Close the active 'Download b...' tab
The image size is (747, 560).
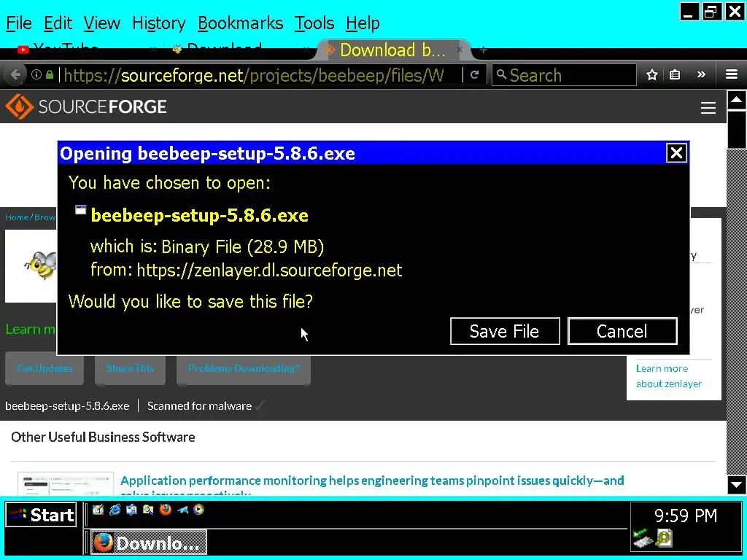460,50
